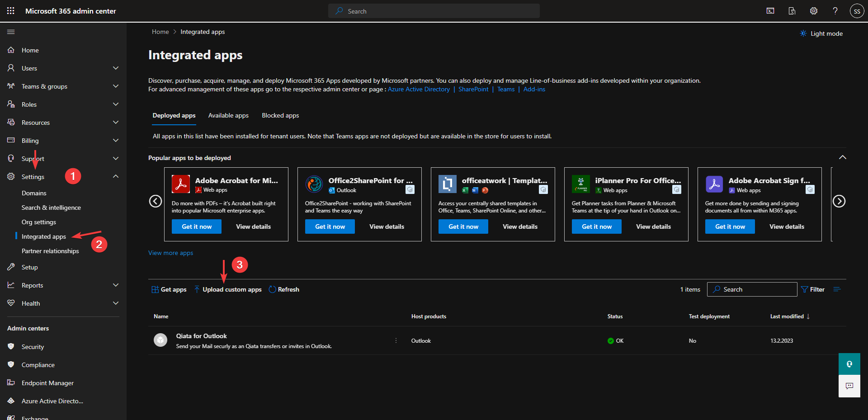Image resolution: width=868 pixels, height=420 pixels.
Task: Expand the Users navigation section
Action: click(x=116, y=68)
